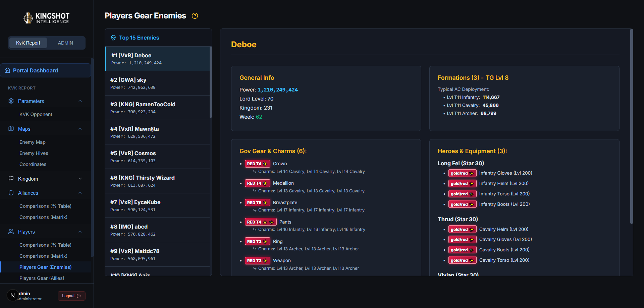644x308 pixels.
Task: Collapse the Alliances section chevron
Action: tap(80, 193)
